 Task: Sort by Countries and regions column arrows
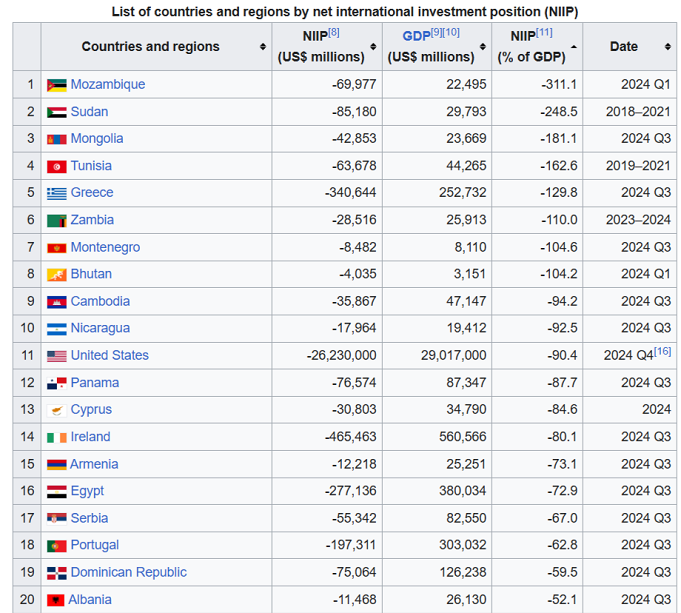[x=263, y=46]
